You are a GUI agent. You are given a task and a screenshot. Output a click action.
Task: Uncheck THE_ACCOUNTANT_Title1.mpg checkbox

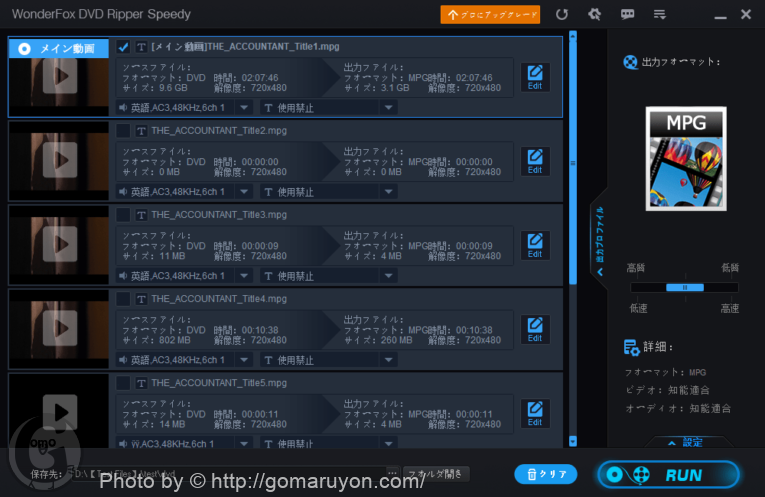click(123, 47)
